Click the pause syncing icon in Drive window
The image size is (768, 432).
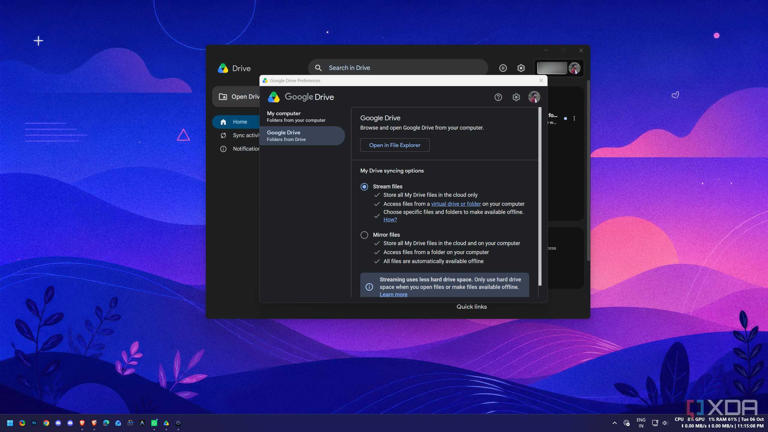coord(503,68)
